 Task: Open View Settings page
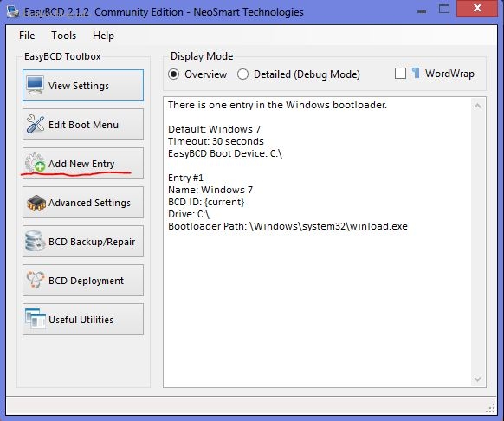point(83,85)
